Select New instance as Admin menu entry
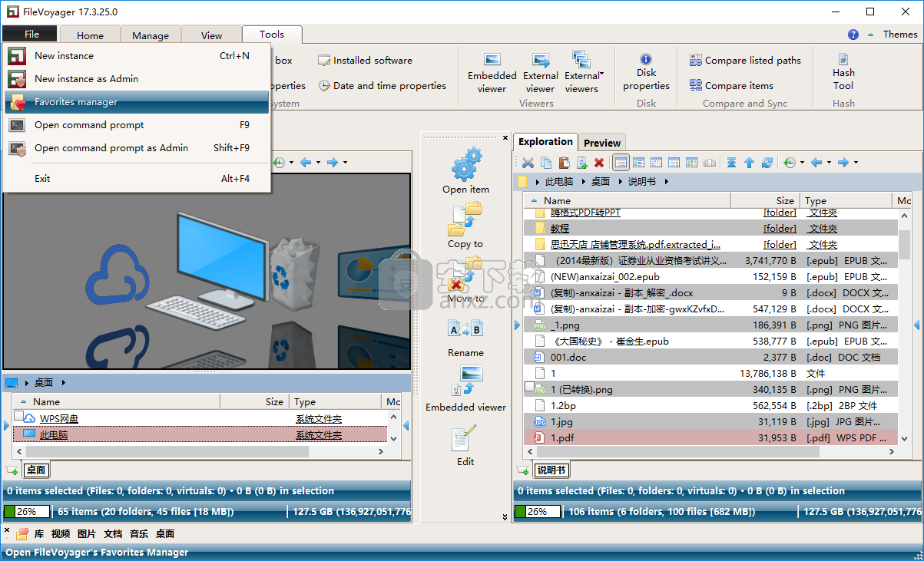This screenshot has width=924, height=561. (x=137, y=79)
